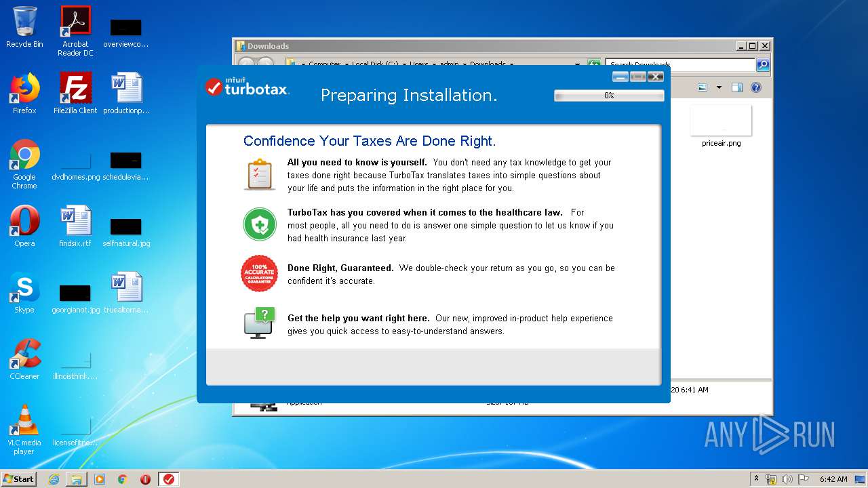Toggle the preview pane in Downloads window
This screenshot has width=868, height=488.
pyautogui.click(x=737, y=87)
